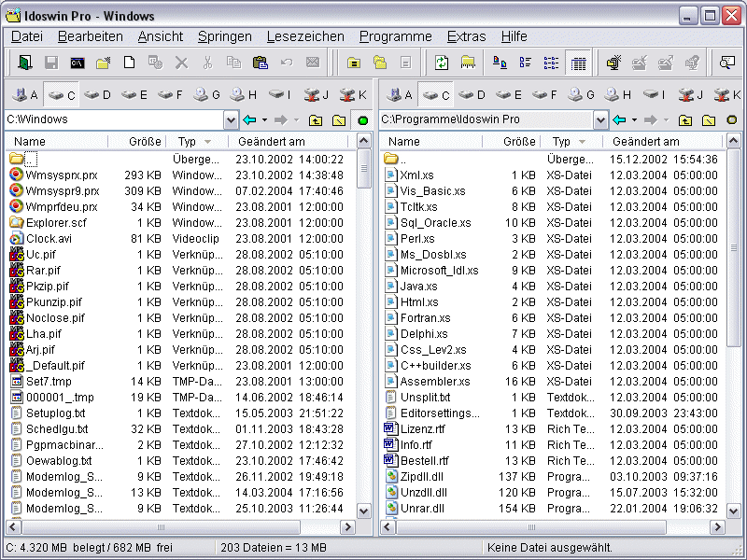Click the connect network drive icon
The width and height of the screenshot is (747, 560).
click(x=613, y=63)
